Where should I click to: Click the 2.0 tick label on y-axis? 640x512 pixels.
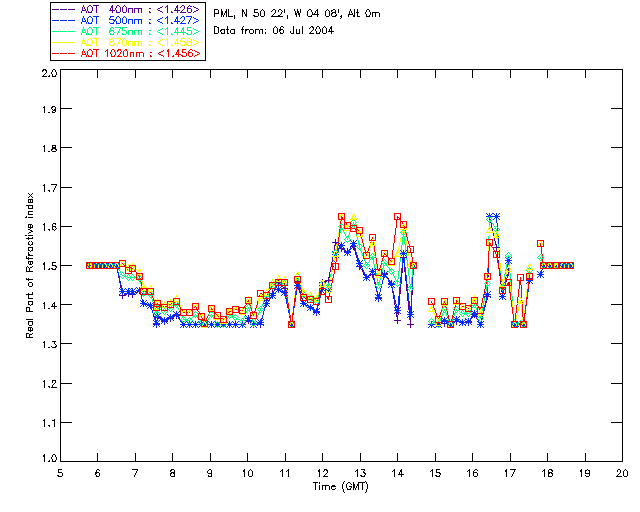coord(49,73)
